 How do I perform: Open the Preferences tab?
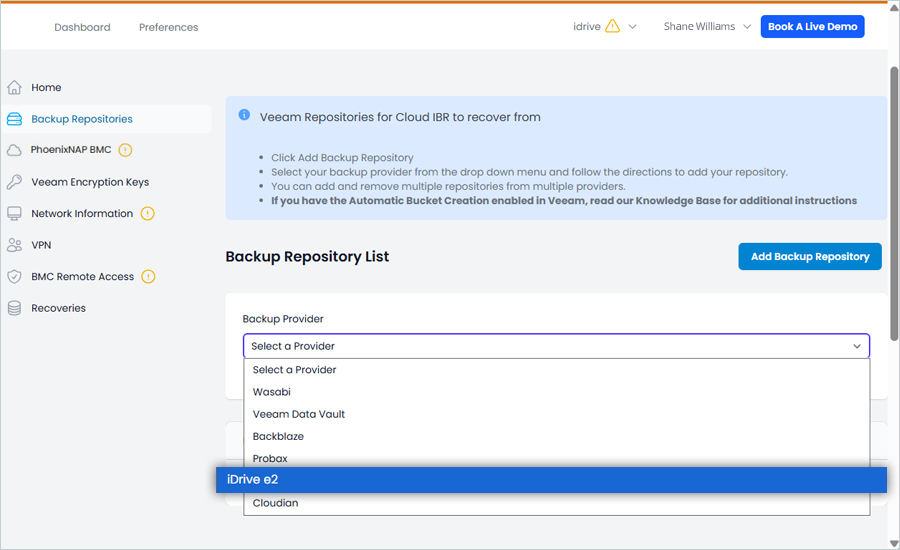pyautogui.click(x=168, y=27)
